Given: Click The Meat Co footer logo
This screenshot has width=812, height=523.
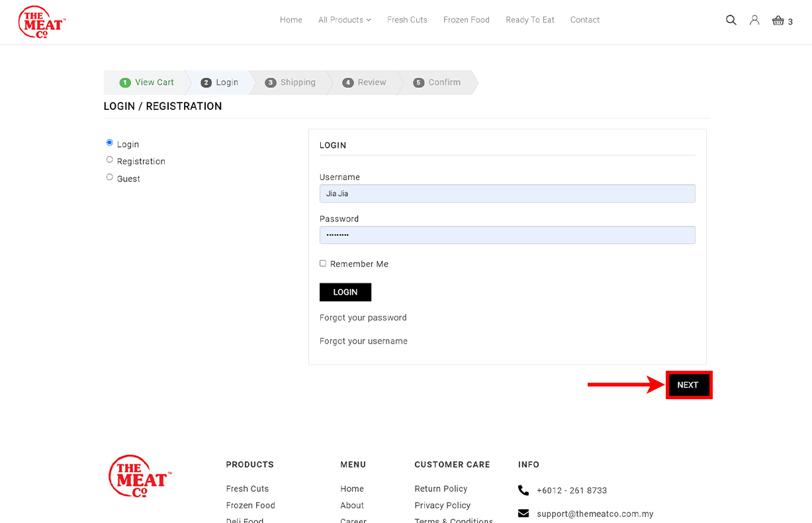Looking at the screenshot, I should tap(140, 476).
